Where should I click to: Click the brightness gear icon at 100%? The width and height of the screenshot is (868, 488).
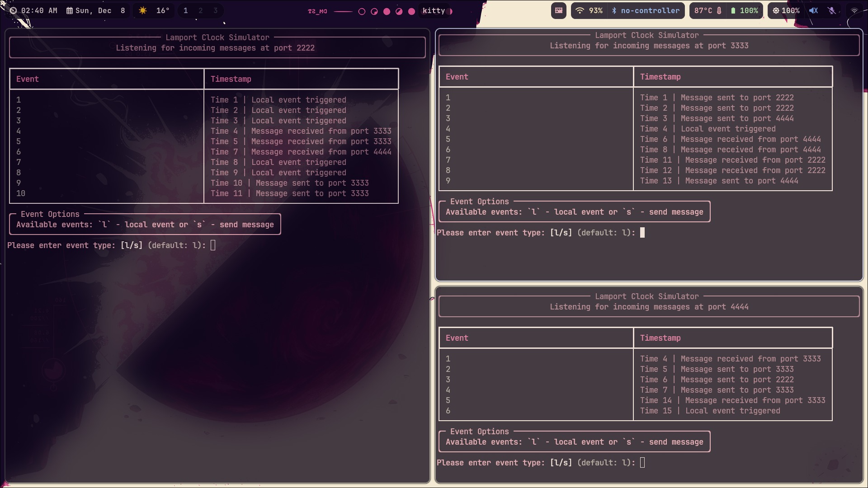tap(776, 10)
